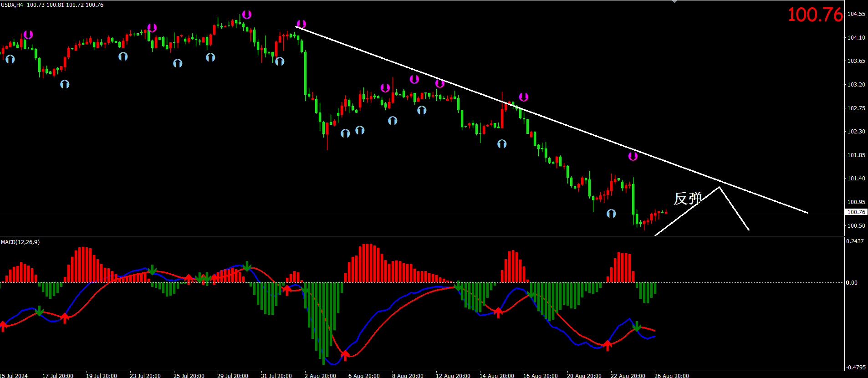Select the blue buy arrow below the 22 Aug candles
Viewport: 868px width, 378px height.
(611, 213)
